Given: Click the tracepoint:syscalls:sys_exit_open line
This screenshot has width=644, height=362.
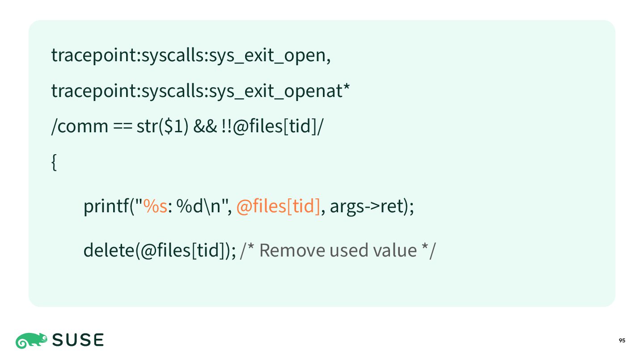Looking at the screenshot, I should 191,55.
